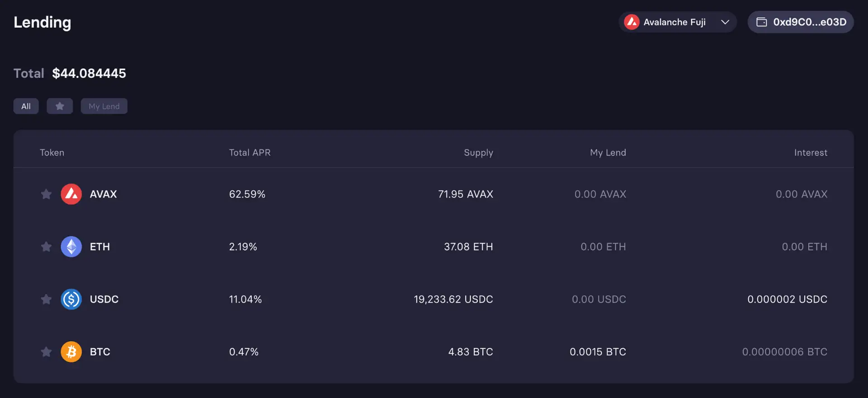Open the Avalanche Fuji network dropdown

674,22
